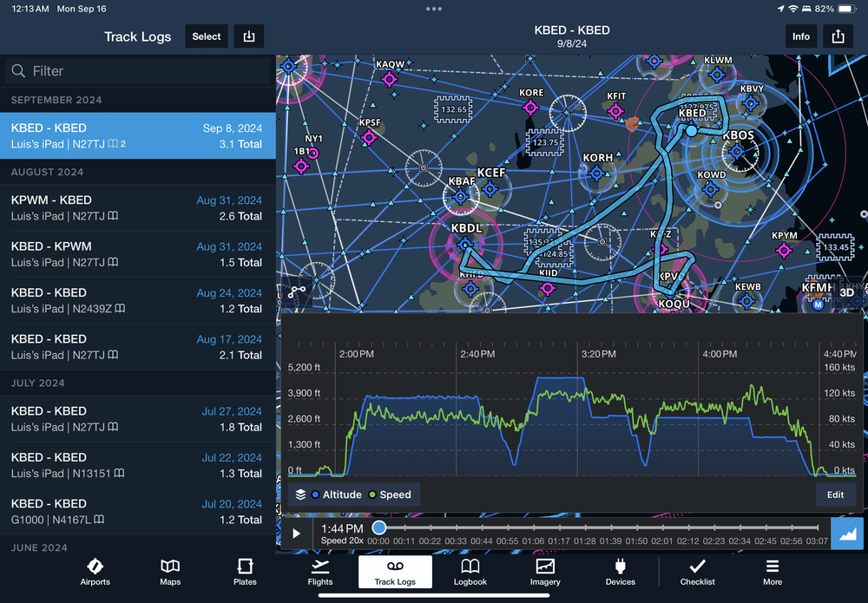Switch to the Logbook tab

(470, 573)
